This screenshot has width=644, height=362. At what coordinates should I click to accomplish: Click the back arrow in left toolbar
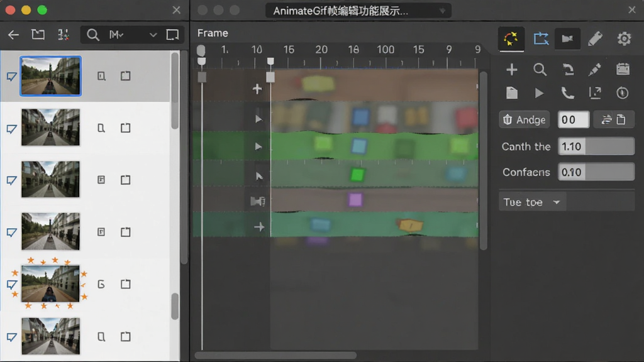click(14, 35)
